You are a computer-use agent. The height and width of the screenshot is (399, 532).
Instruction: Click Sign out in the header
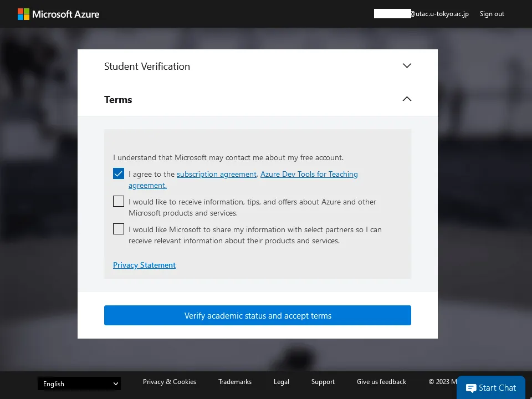492,14
